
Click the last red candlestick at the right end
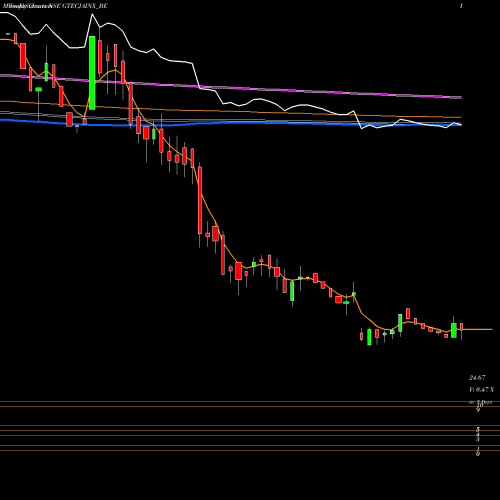pyautogui.click(x=462, y=327)
